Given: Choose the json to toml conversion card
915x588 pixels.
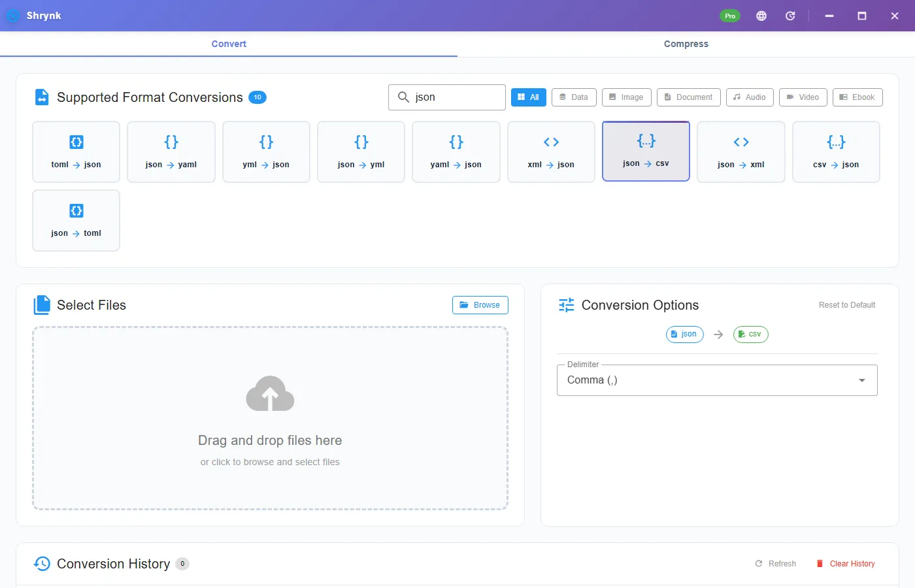Looking at the screenshot, I should click(76, 220).
